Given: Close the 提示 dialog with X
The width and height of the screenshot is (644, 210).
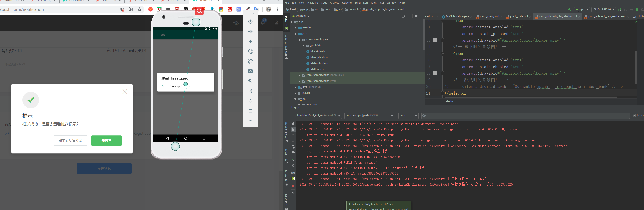Looking at the screenshot, I should (125, 92).
